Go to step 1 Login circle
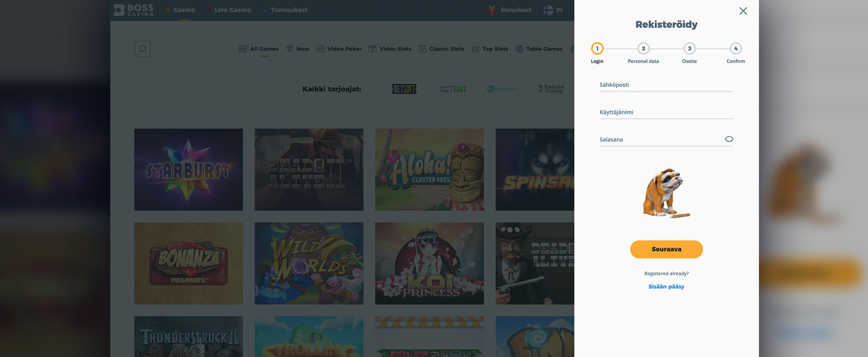Screen dimensions: 868x357 [x=597, y=49]
